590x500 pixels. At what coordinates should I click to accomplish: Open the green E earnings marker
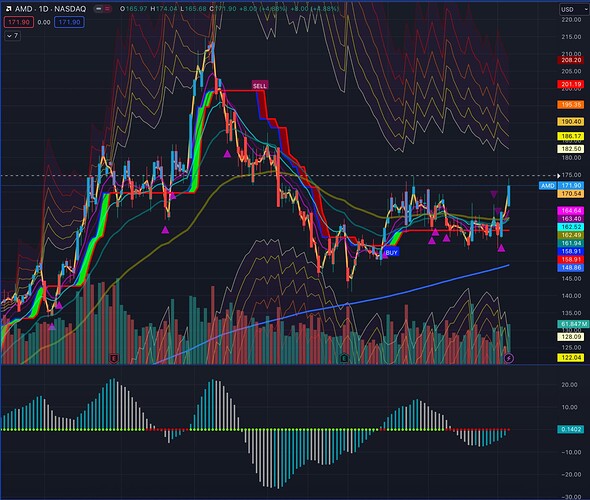pyautogui.click(x=344, y=359)
